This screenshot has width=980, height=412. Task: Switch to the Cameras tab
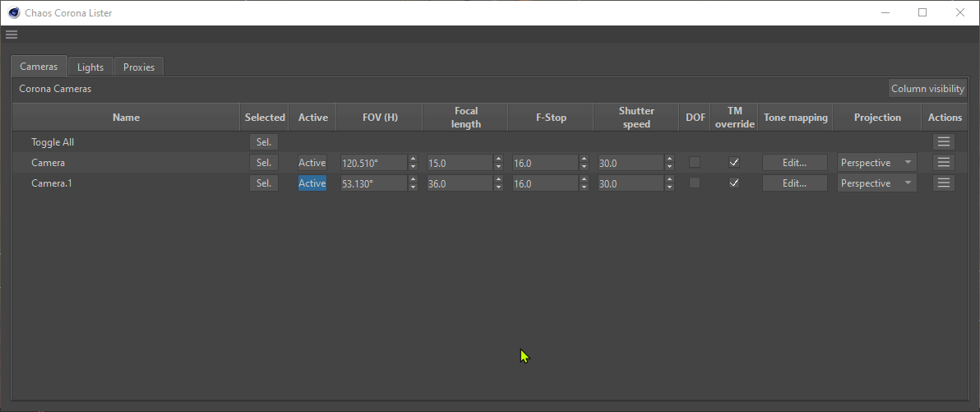pos(39,67)
